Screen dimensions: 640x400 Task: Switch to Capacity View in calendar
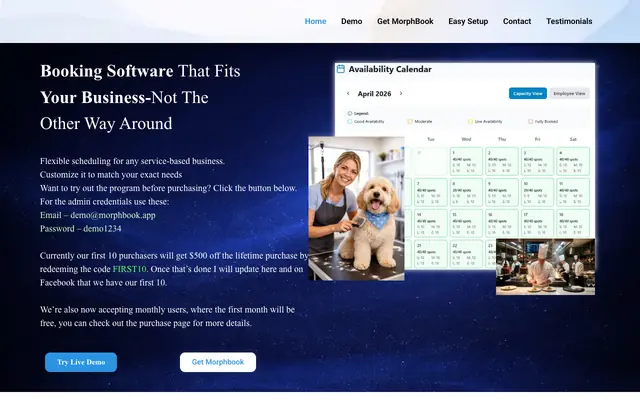tap(527, 93)
